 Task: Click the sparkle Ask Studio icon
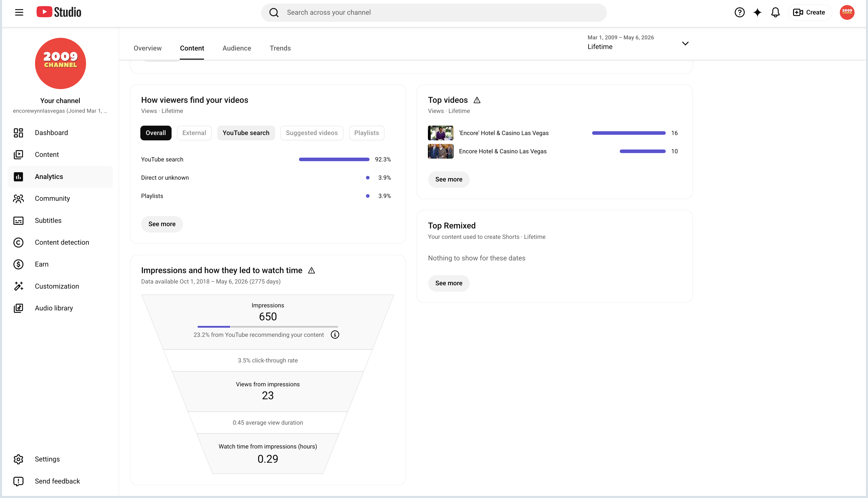[757, 13]
